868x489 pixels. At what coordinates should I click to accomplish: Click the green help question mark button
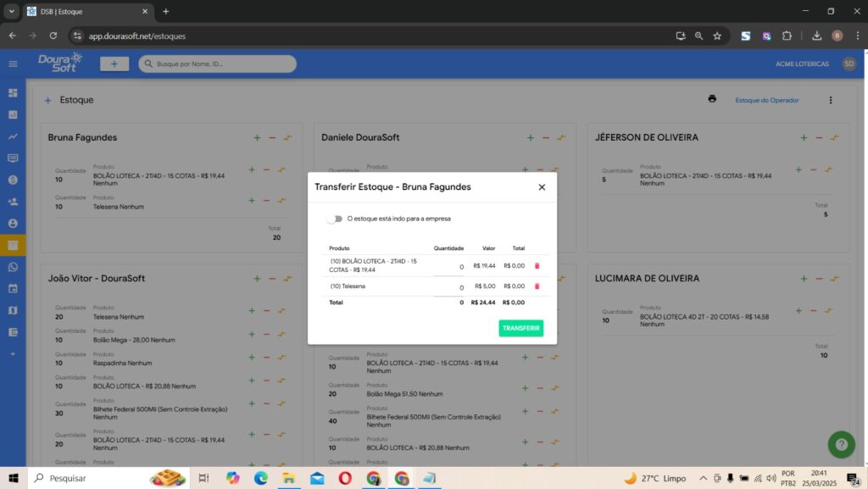(841, 444)
